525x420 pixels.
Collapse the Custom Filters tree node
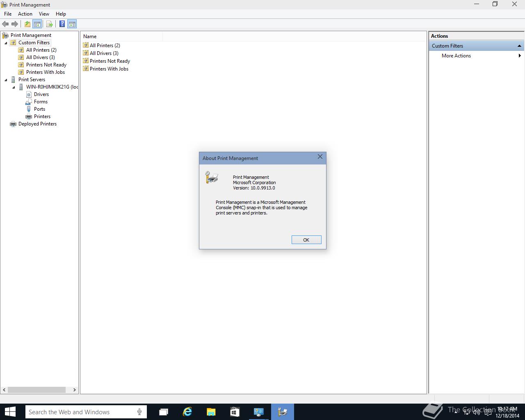click(x=6, y=43)
